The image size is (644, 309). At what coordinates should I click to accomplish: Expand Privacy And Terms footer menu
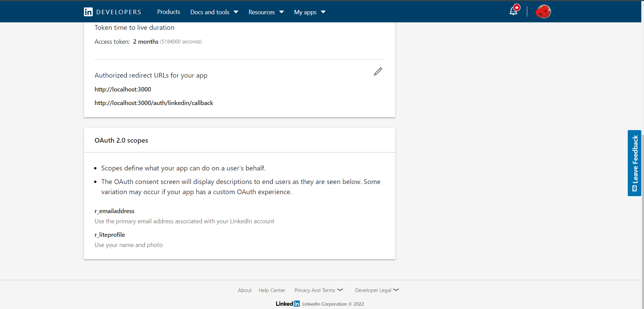[318, 290]
